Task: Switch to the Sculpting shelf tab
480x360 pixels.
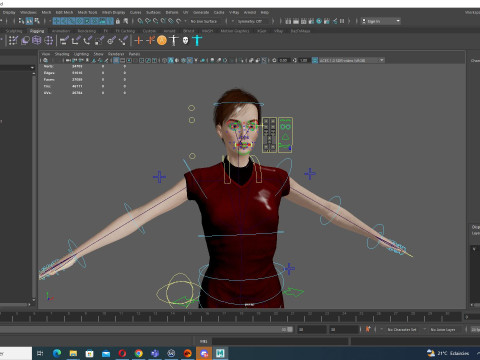Action: click(x=14, y=31)
